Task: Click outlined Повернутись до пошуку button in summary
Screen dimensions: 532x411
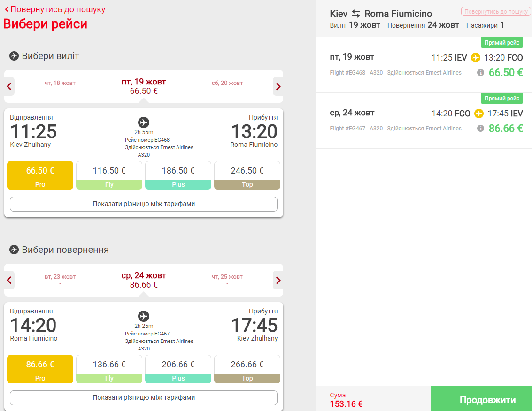Action: [x=496, y=12]
